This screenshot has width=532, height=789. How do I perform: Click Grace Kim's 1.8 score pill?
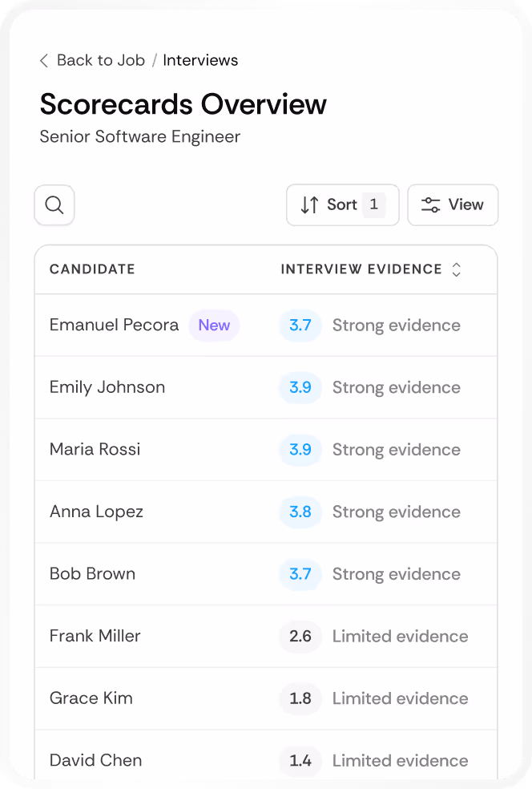(300, 698)
